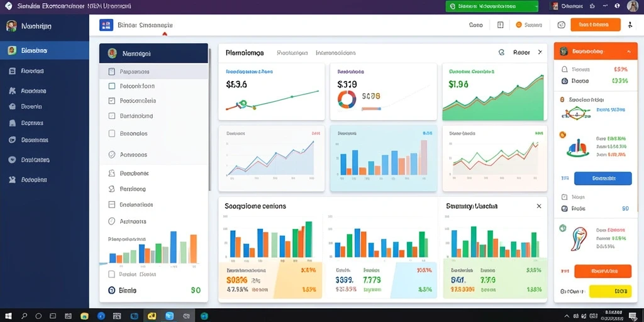Click the vertical scrollbar of the checklist panel
The image size is (644, 322).
210,119
